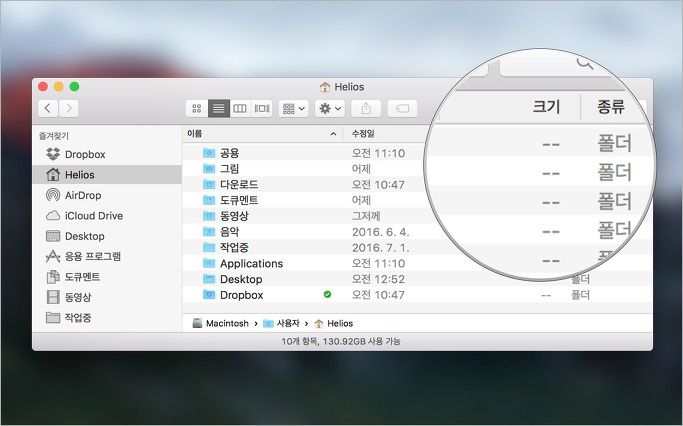
Task: Select the 동영상 folder in the list
Action: pos(417,216)
